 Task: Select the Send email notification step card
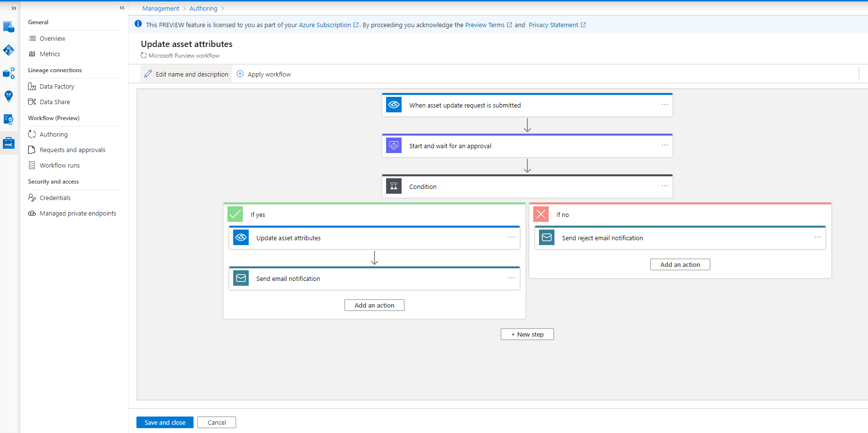[374, 278]
